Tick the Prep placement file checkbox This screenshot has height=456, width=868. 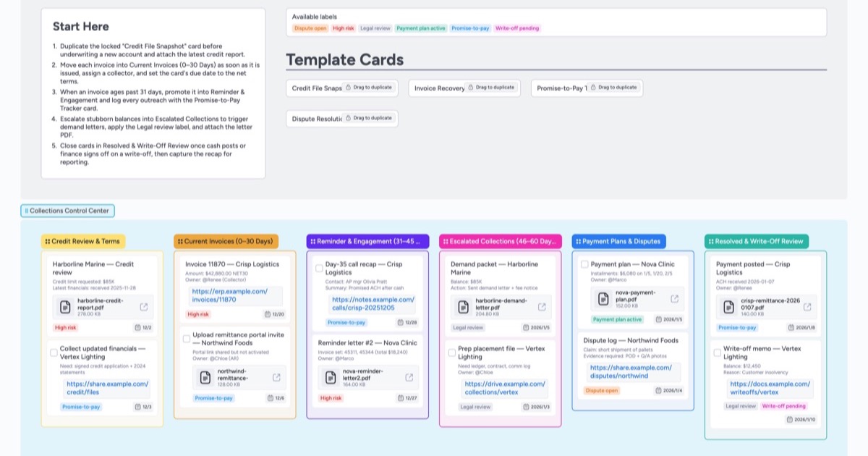point(452,352)
